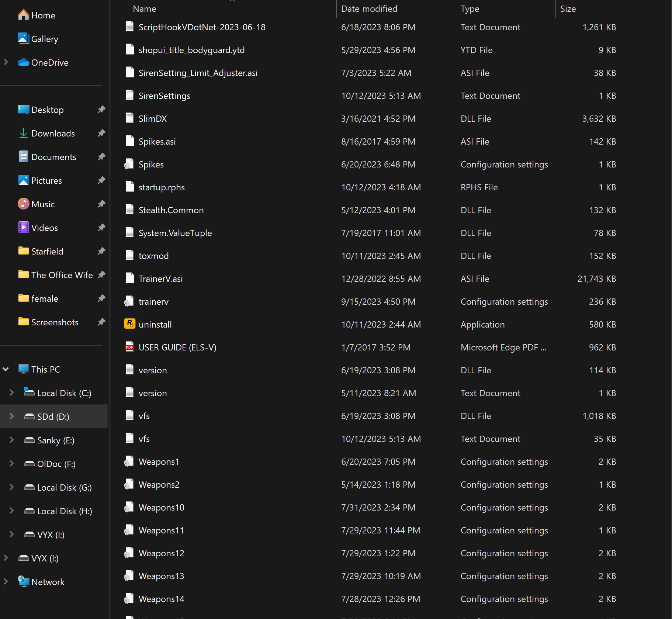Click the pin icon next to Downloads
The image size is (672, 619).
[x=101, y=133]
